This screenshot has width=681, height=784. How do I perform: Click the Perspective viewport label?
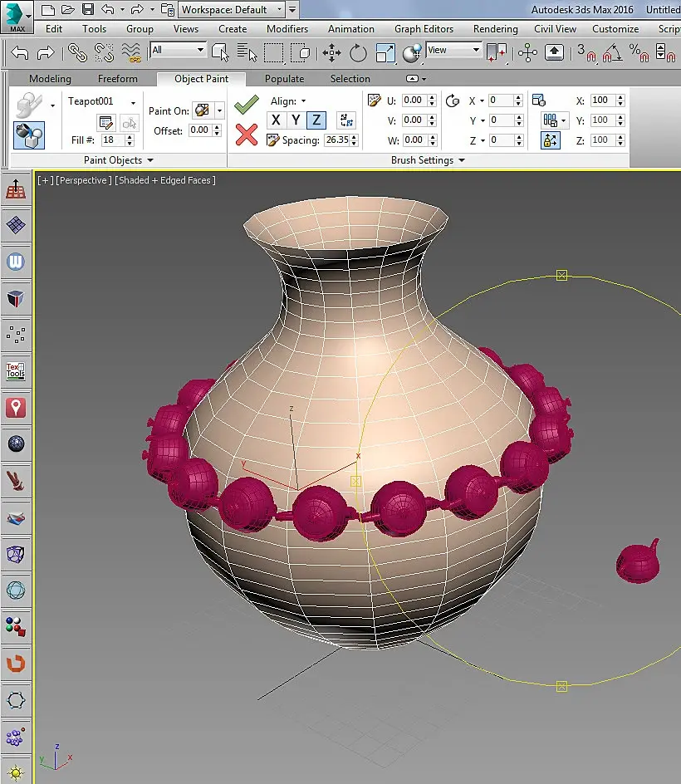coord(83,179)
